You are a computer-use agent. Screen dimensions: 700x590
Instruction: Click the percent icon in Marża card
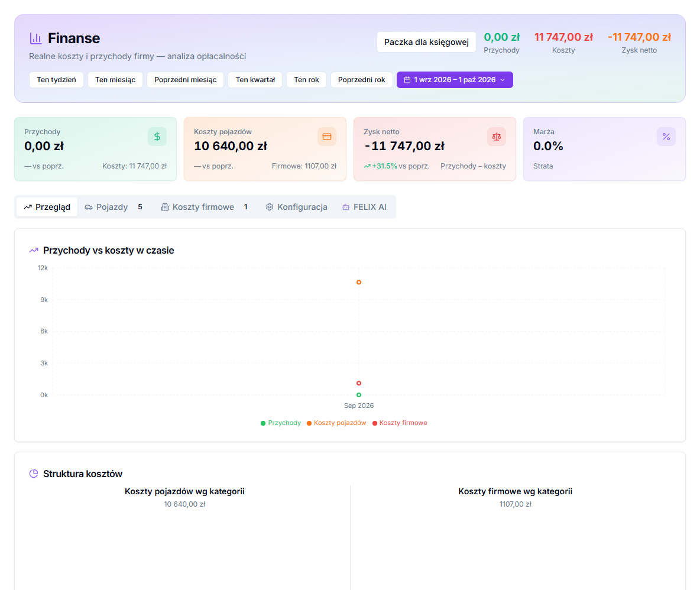666,137
